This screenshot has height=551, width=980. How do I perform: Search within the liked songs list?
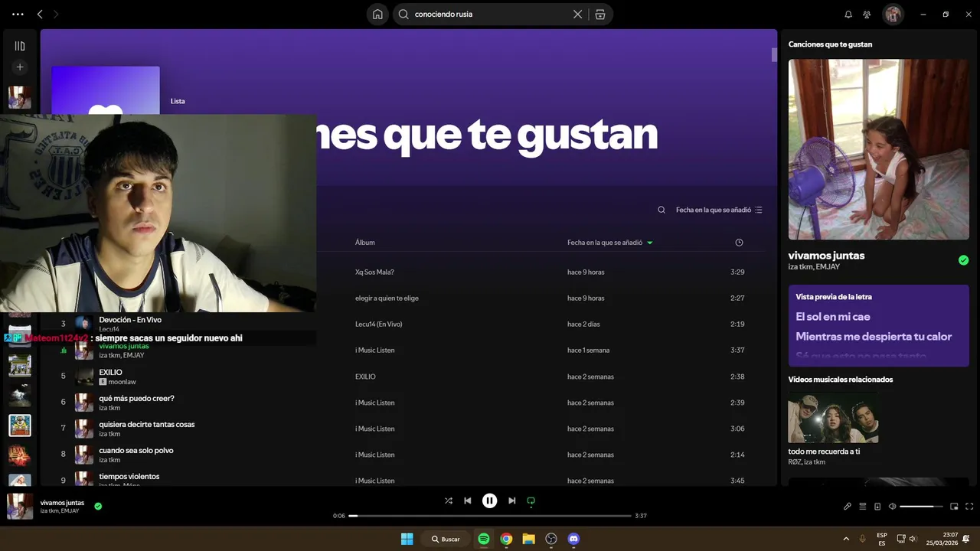(x=661, y=210)
